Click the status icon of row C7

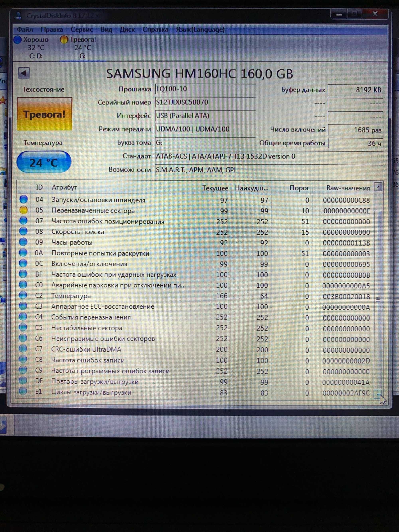click(x=23, y=348)
